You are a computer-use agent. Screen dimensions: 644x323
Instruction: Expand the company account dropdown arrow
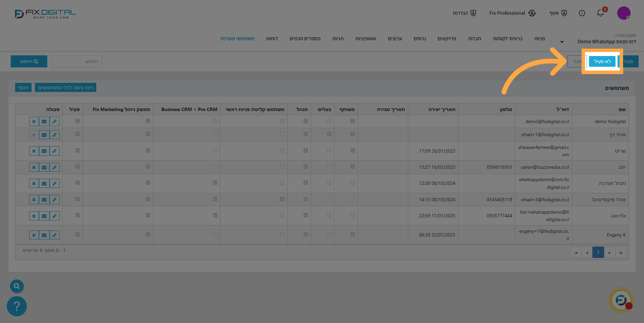click(562, 42)
